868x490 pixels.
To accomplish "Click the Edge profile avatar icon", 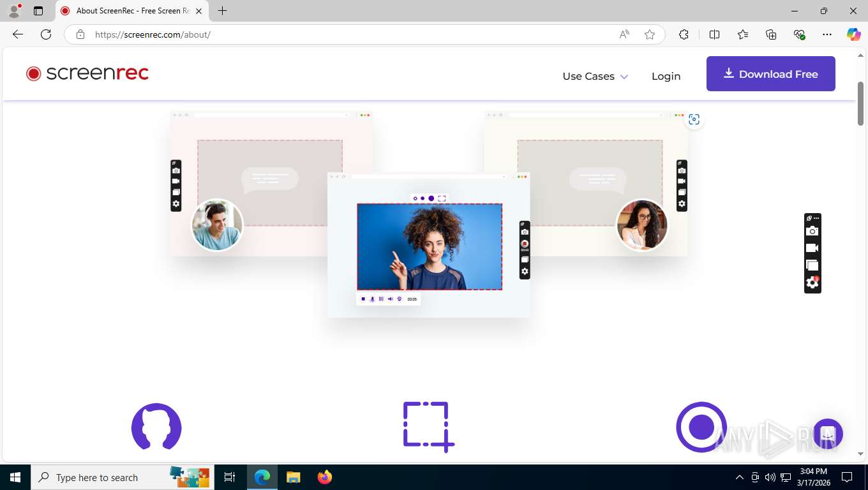I will click(14, 11).
